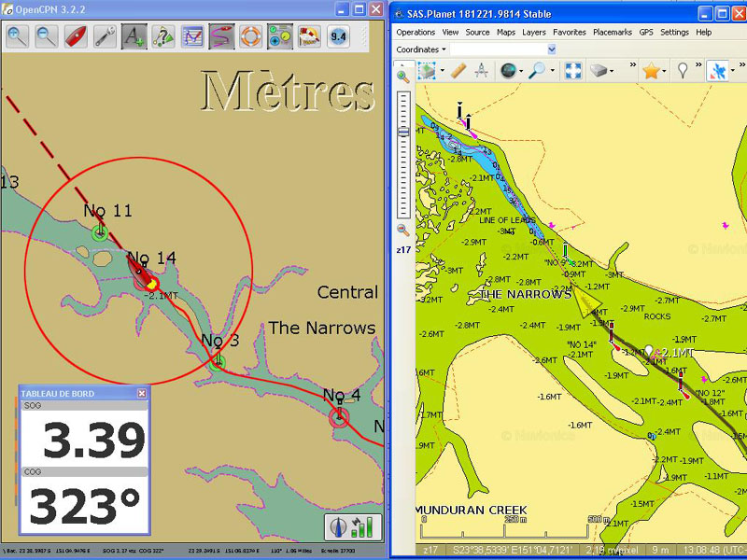Activate the ruler distance measurement tool
This screenshot has height=560, width=747.
click(458, 71)
